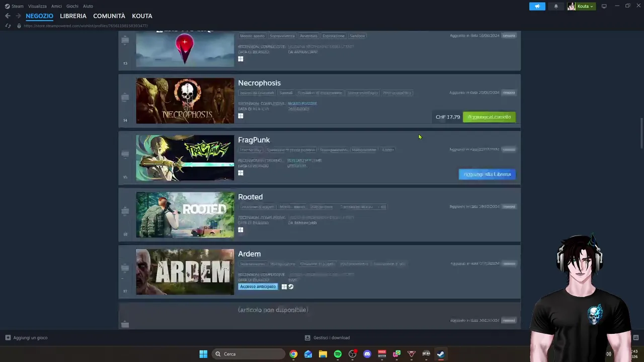Click the Ardem cover thumbnail

pos(185,271)
